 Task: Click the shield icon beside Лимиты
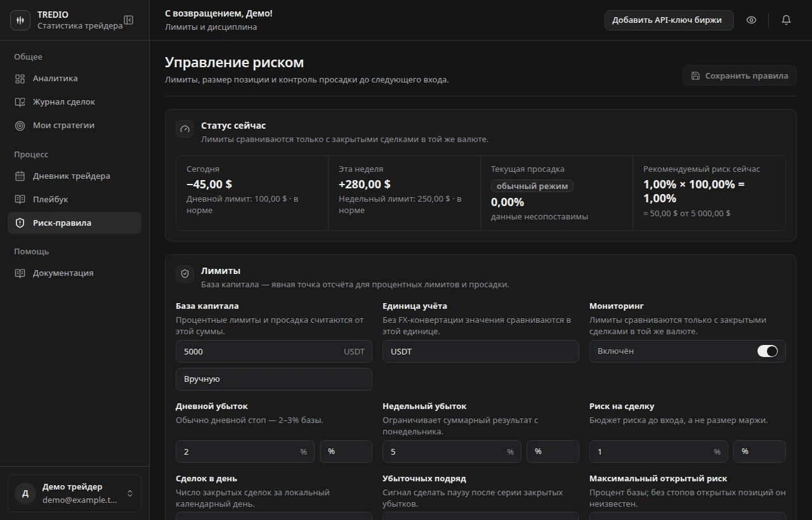[x=185, y=274]
